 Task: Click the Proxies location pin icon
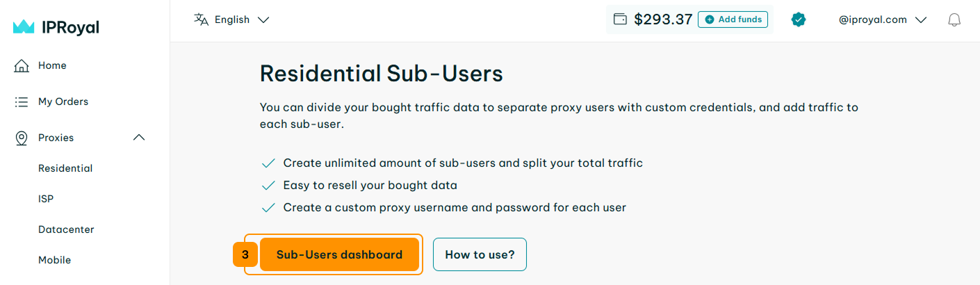pos(22,138)
